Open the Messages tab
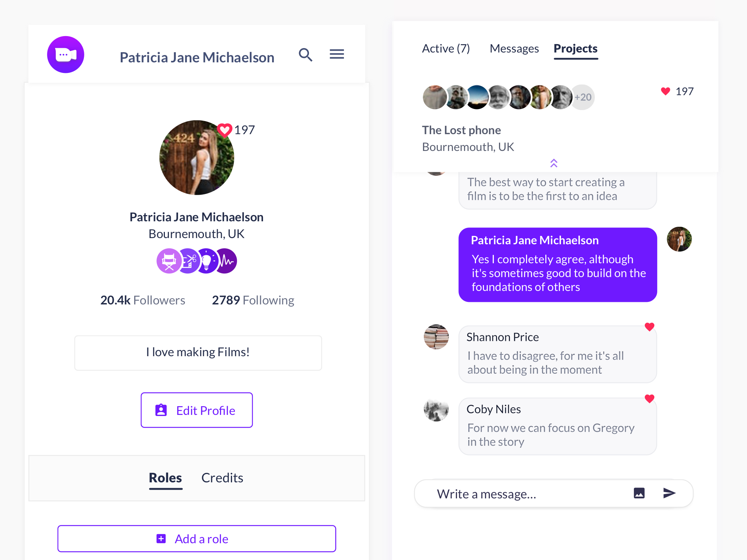 514,48
